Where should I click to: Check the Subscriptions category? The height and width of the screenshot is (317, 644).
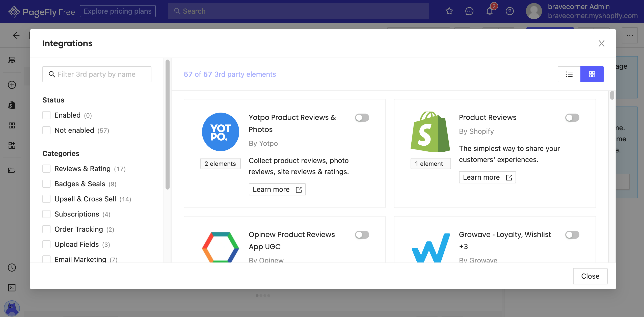click(46, 214)
